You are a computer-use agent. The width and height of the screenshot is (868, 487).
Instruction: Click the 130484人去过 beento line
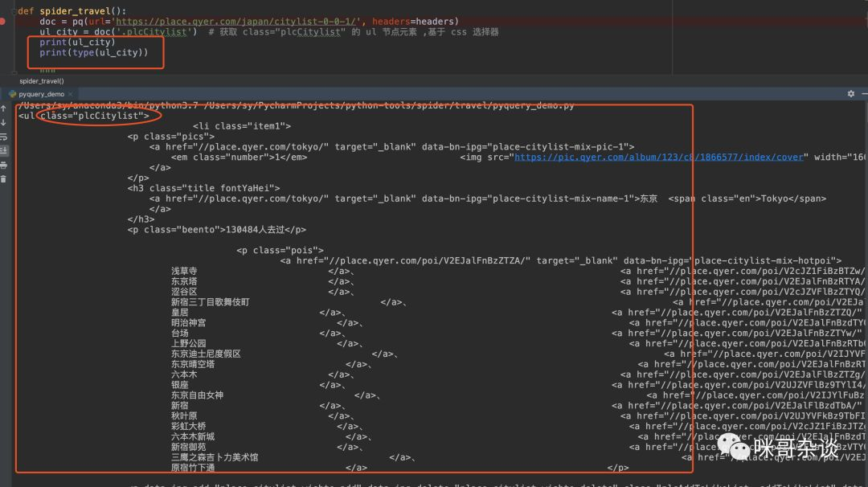point(216,230)
